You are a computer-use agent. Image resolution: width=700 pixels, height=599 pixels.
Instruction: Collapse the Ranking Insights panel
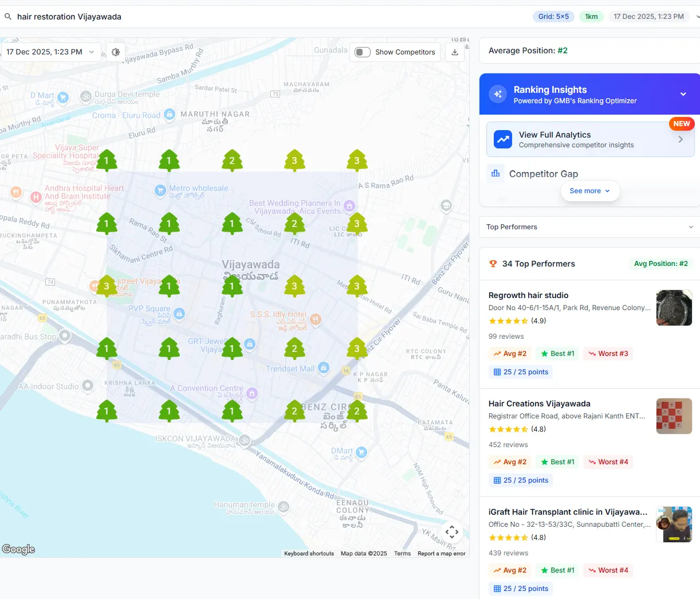(x=683, y=94)
